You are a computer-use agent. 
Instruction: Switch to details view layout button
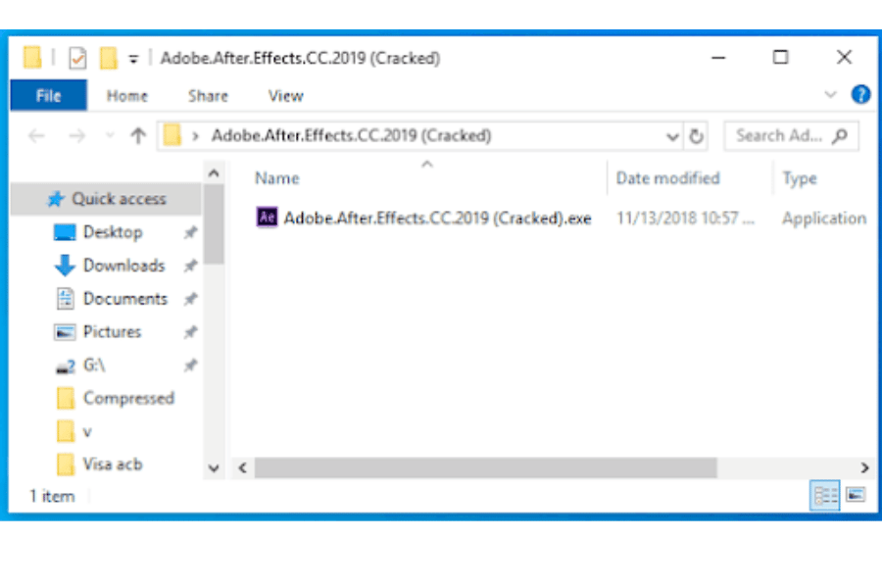pos(824,495)
